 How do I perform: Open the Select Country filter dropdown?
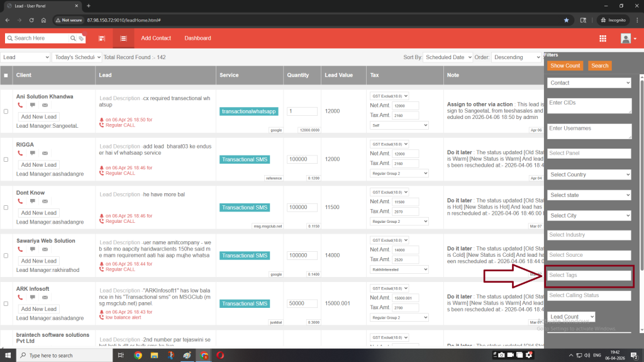[589, 174]
